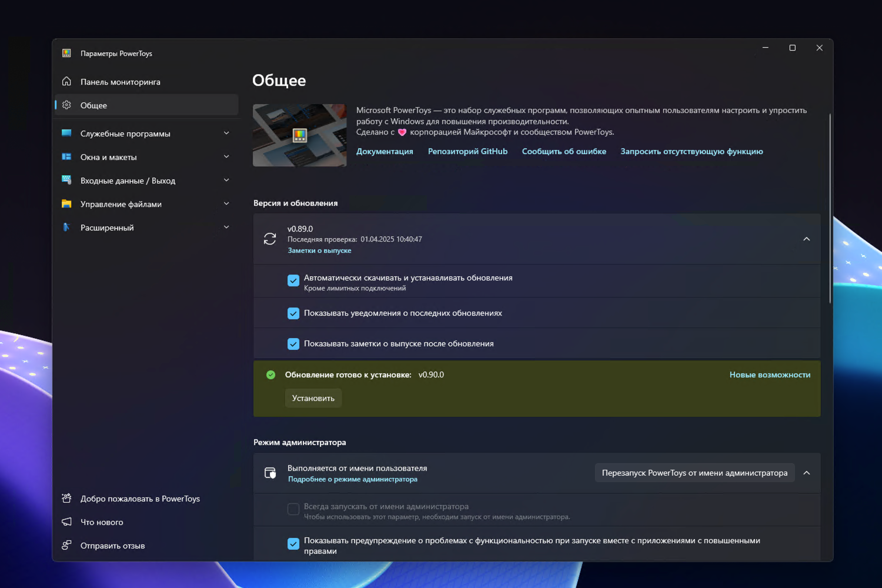
Task: Close the PowerToys settings window
Action: point(819,48)
